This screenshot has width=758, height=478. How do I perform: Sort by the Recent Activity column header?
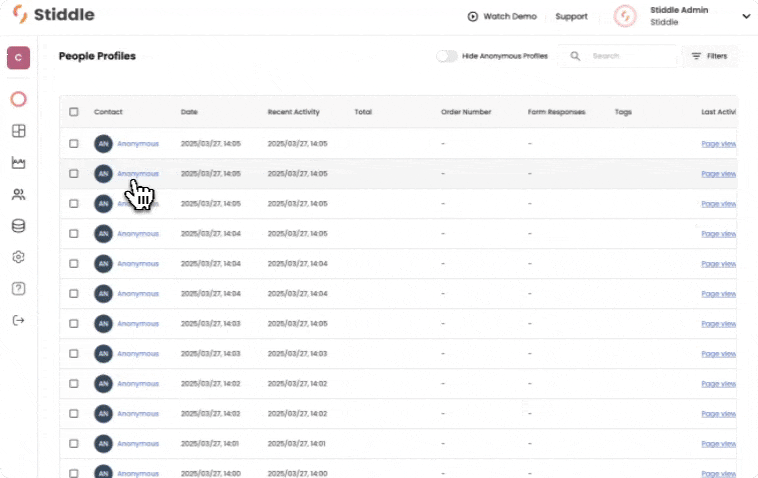(293, 112)
